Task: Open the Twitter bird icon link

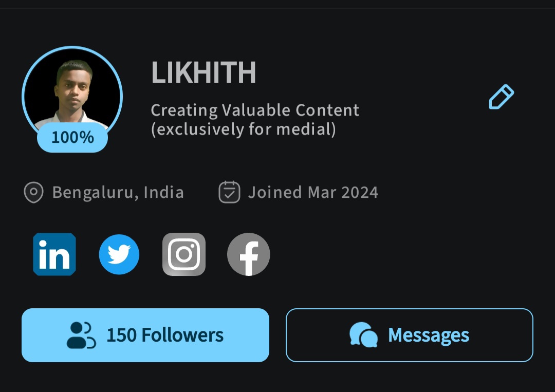Action: (119, 254)
